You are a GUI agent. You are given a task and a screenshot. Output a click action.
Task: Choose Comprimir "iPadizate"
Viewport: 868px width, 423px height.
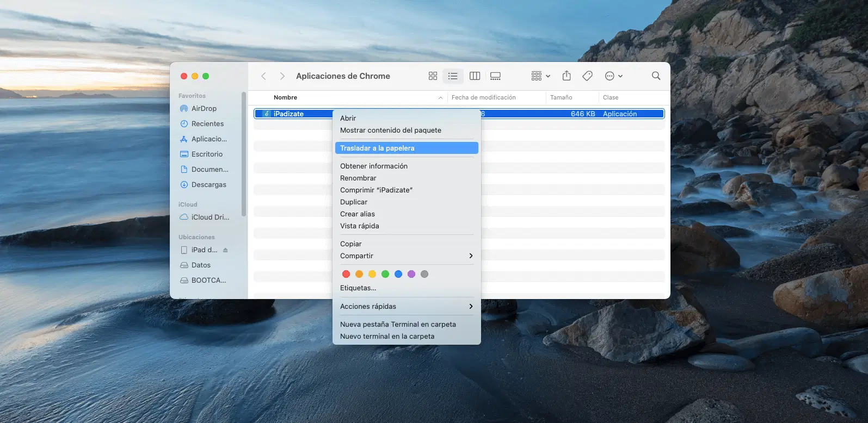pos(407,190)
